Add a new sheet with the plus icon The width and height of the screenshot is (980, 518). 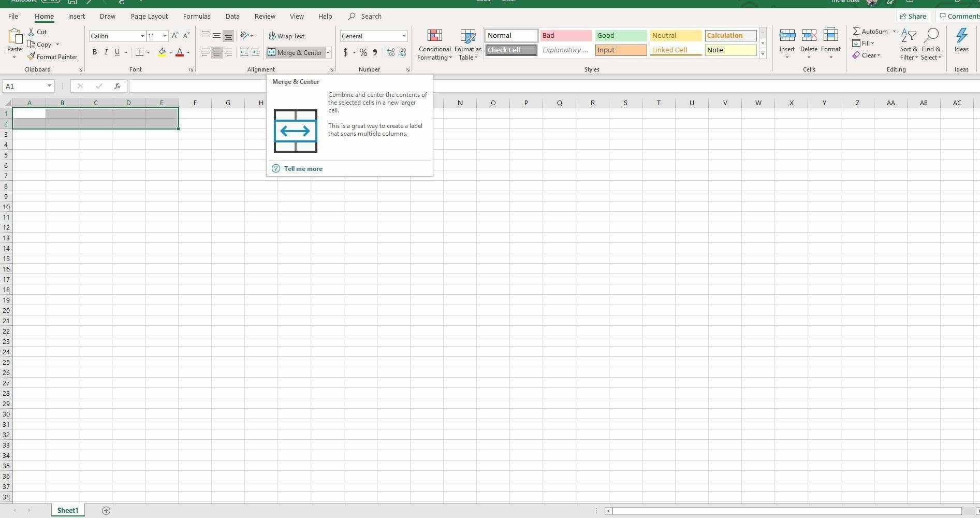pos(106,511)
